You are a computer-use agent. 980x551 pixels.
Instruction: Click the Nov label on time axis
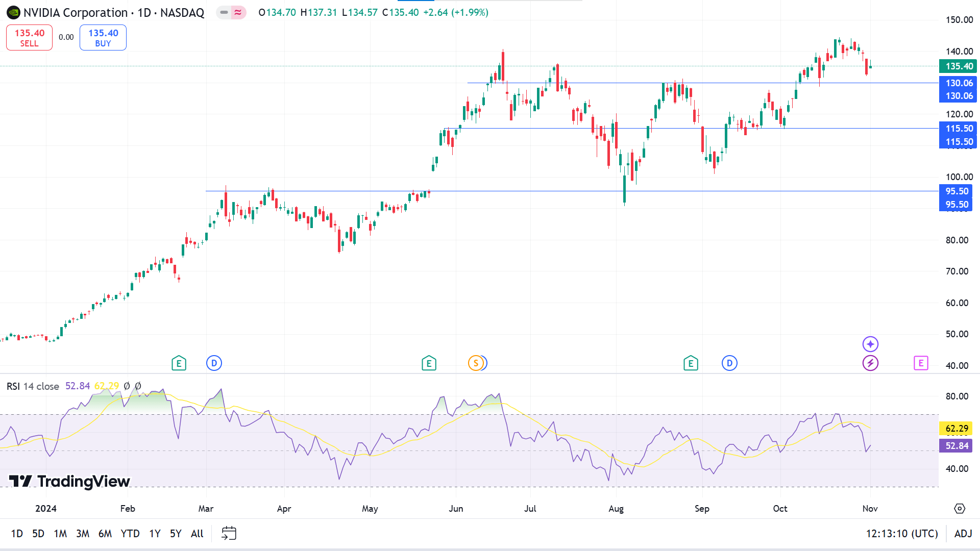tap(870, 509)
